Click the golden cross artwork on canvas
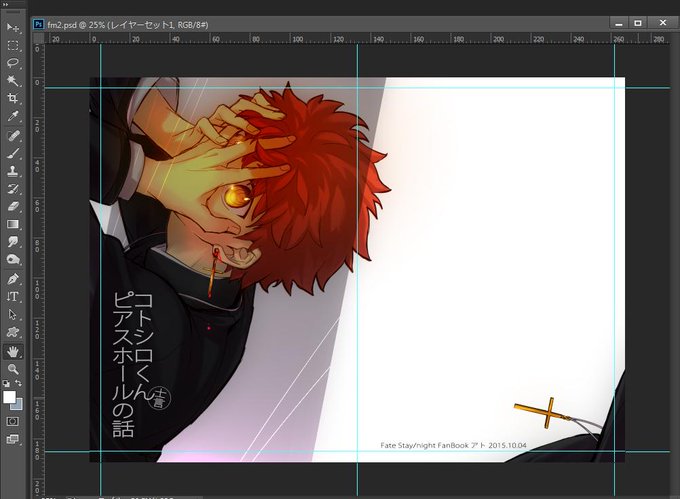The width and height of the screenshot is (680, 499). click(x=543, y=413)
